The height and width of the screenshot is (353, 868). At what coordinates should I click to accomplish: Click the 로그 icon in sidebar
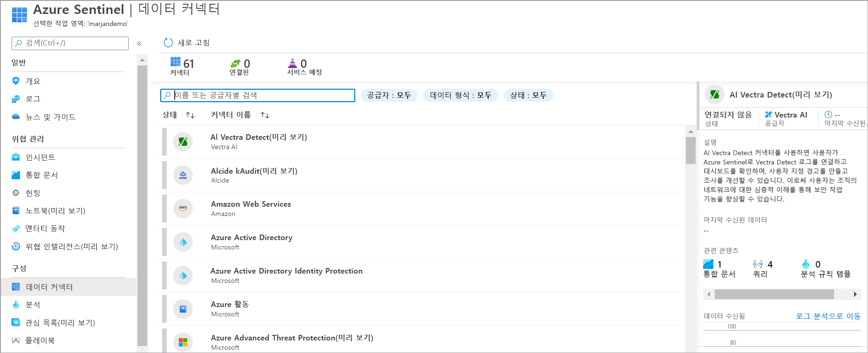point(16,99)
